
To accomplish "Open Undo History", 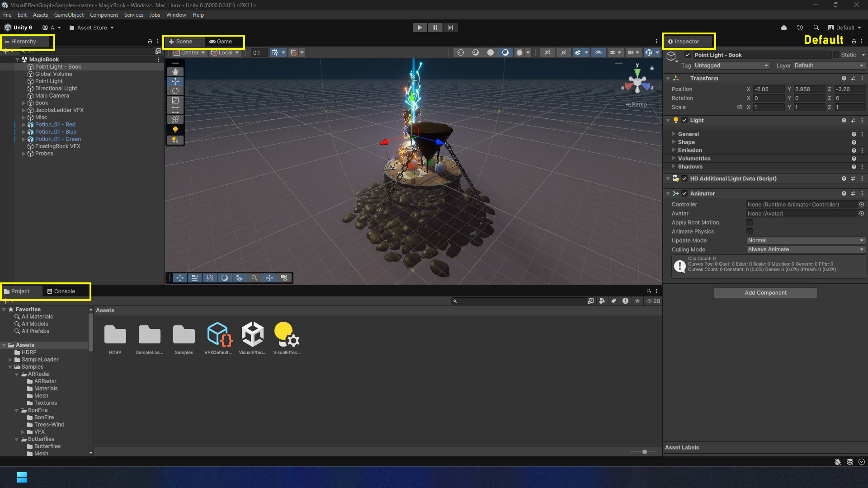I will pos(800,28).
